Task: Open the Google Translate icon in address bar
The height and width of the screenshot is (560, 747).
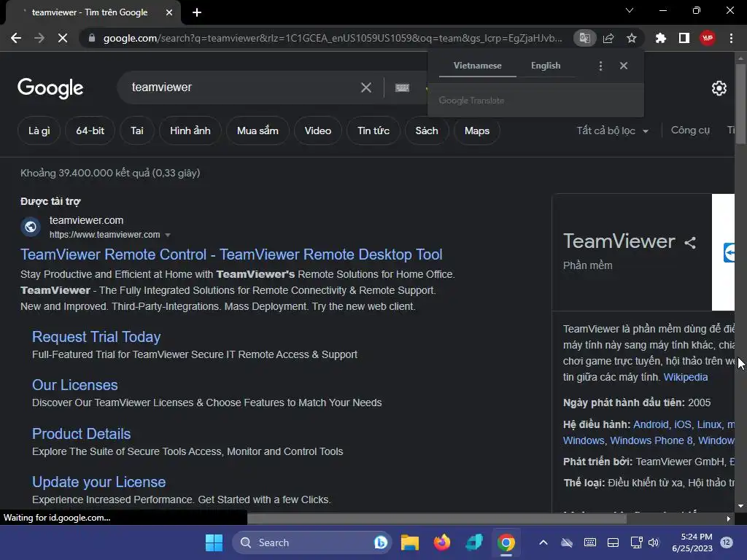Action: coord(584,38)
